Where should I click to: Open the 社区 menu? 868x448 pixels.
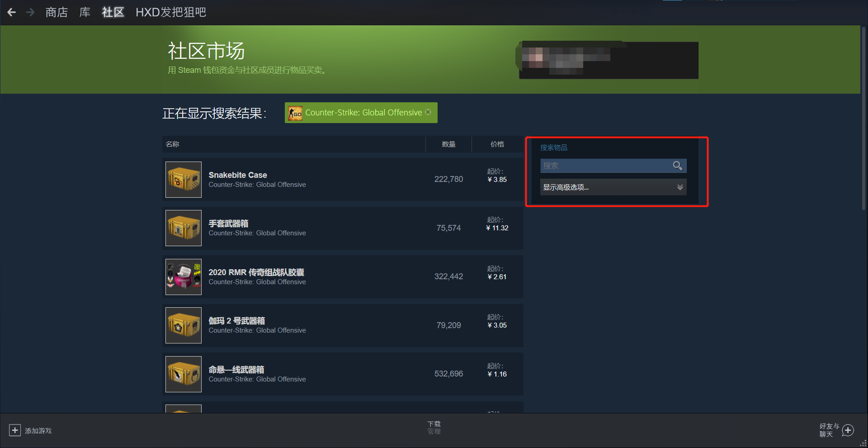[113, 12]
